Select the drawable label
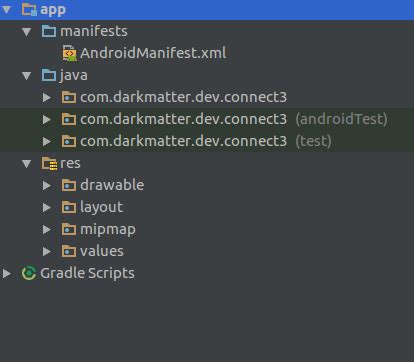 [112, 185]
